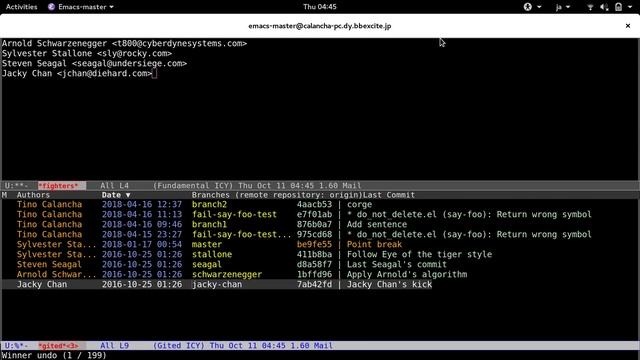Click the window title emacs-master@calancha-pc
The width and height of the screenshot is (640, 360).
tap(320, 26)
